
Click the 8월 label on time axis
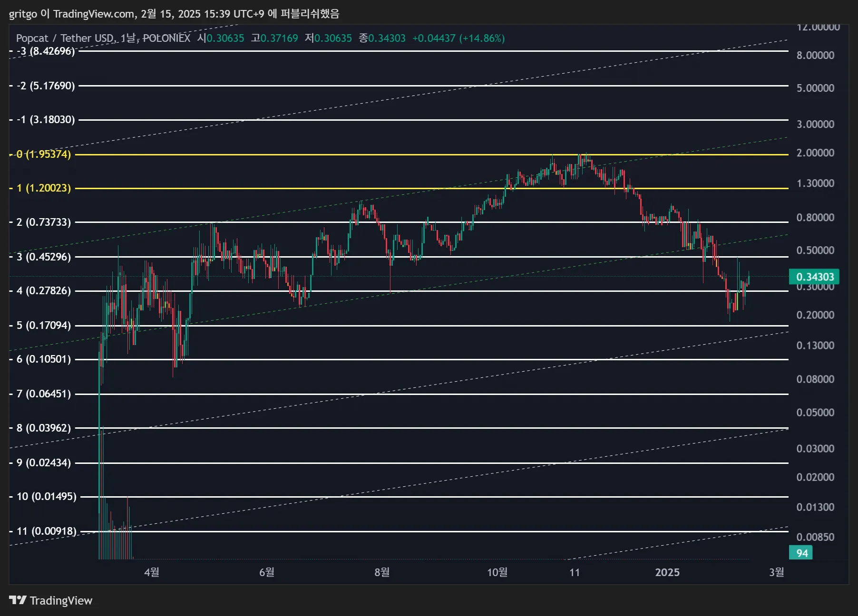pyautogui.click(x=382, y=572)
